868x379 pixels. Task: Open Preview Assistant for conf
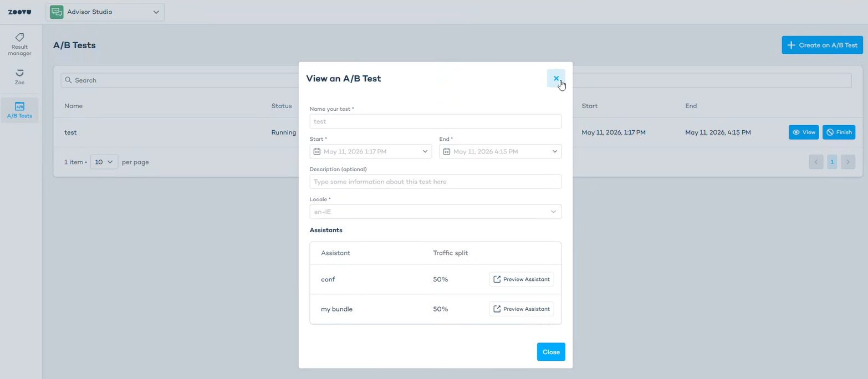pyautogui.click(x=522, y=279)
